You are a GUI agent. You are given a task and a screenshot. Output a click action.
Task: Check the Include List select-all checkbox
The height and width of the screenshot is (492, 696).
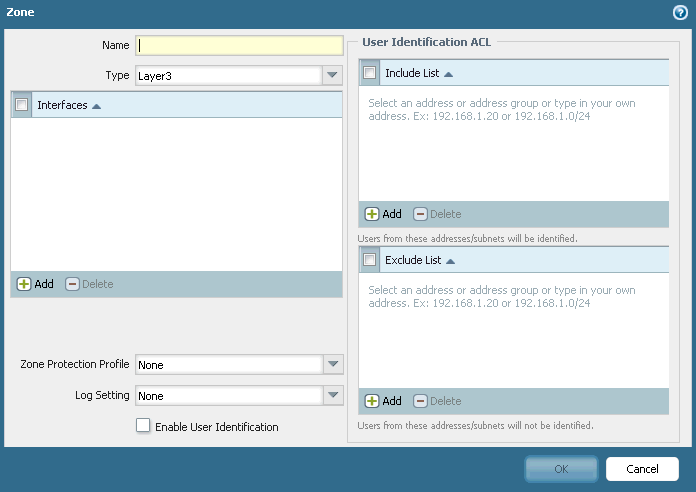370,73
